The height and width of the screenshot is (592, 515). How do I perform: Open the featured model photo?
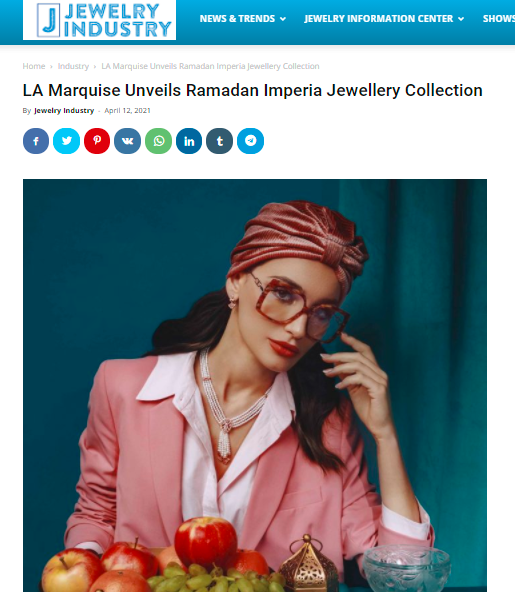(255, 385)
